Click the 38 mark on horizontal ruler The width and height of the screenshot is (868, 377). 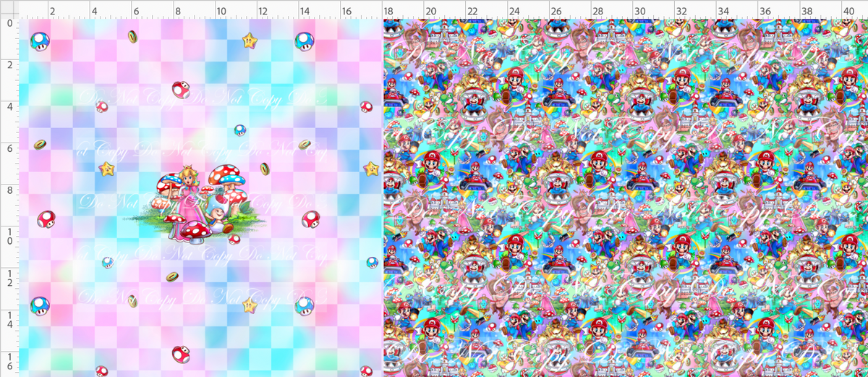tap(808, 12)
